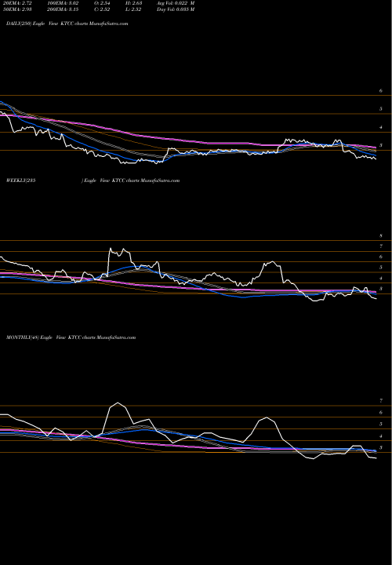
Task: Click price label 3 on weekly chart axis
Action: coord(381,289)
